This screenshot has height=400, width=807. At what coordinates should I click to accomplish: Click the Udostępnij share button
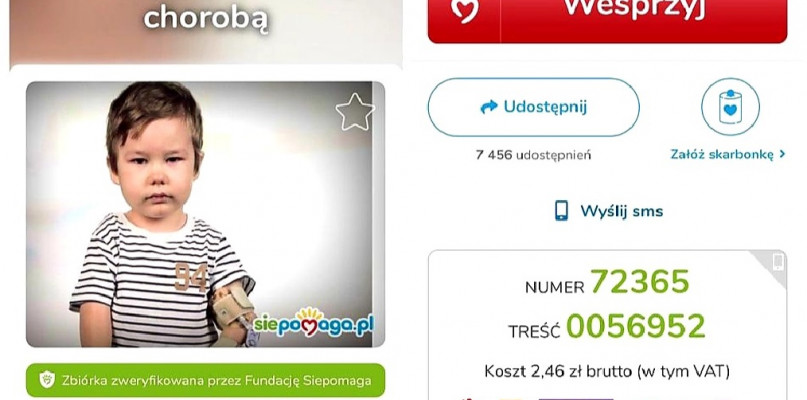(534, 107)
